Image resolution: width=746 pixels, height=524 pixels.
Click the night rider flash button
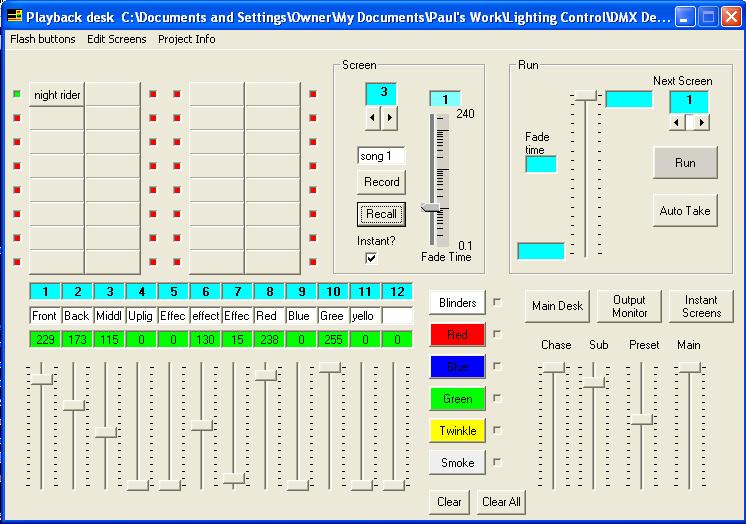click(57, 95)
